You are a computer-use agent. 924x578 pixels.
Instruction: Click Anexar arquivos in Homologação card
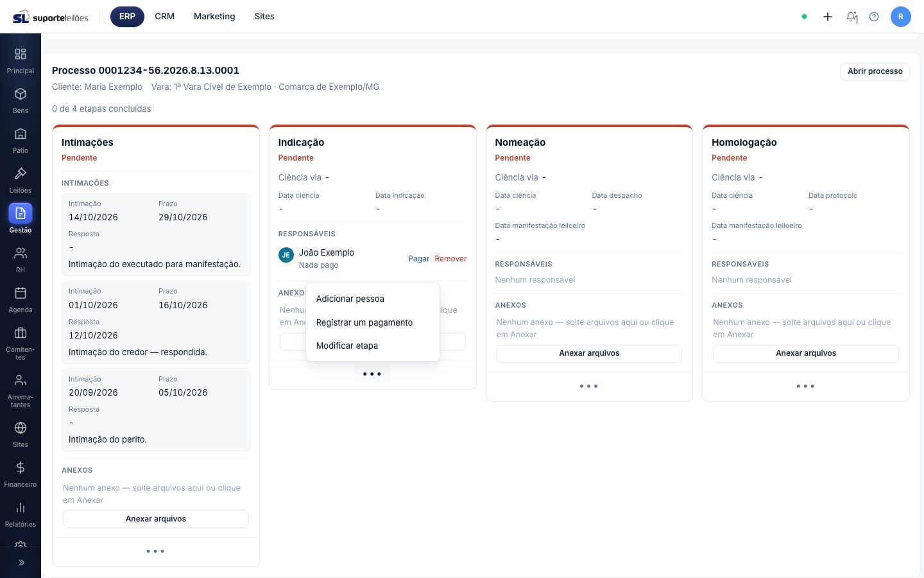pyautogui.click(x=806, y=353)
